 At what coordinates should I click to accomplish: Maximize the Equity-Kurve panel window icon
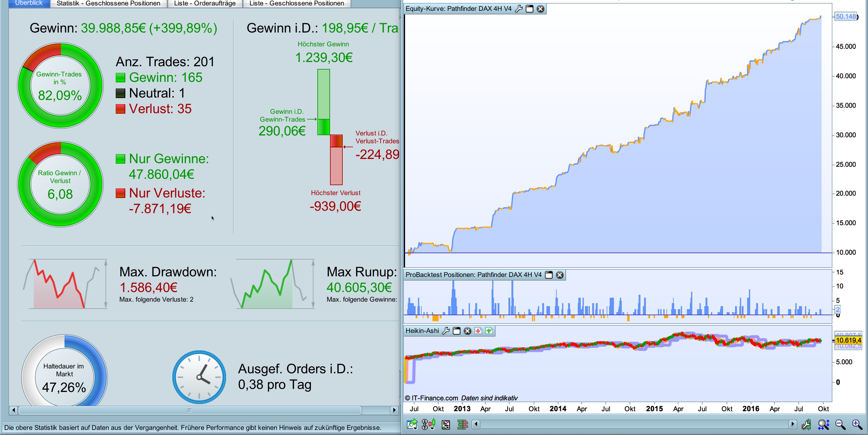point(529,9)
